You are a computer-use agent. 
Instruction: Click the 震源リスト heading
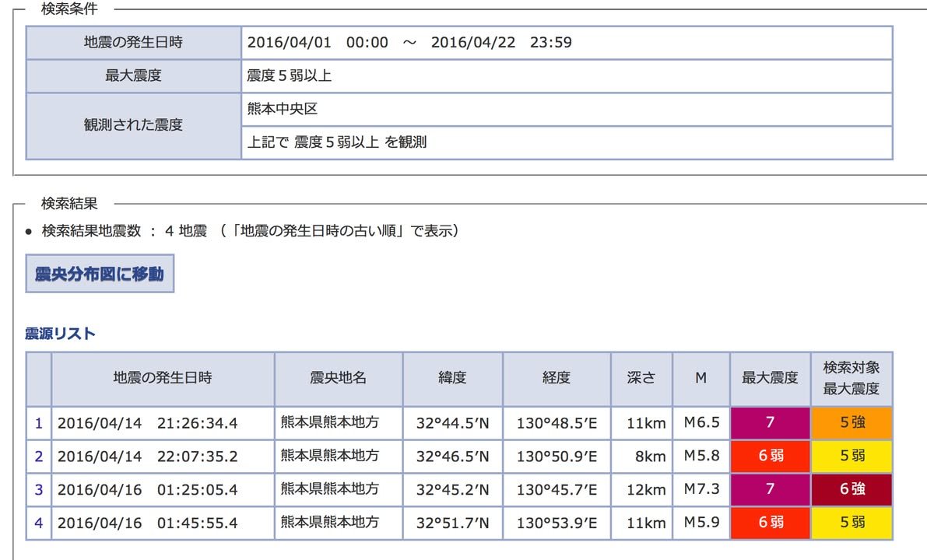[61, 334]
